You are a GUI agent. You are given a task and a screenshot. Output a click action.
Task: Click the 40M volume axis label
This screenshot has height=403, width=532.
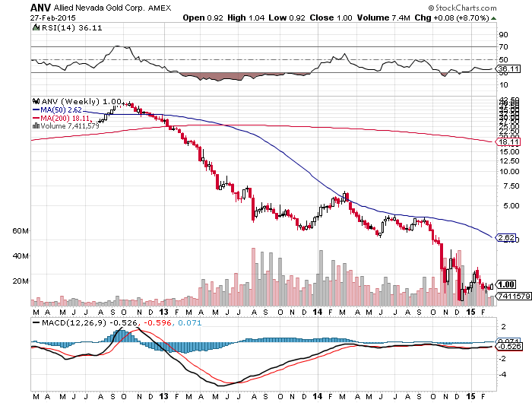[21, 256]
